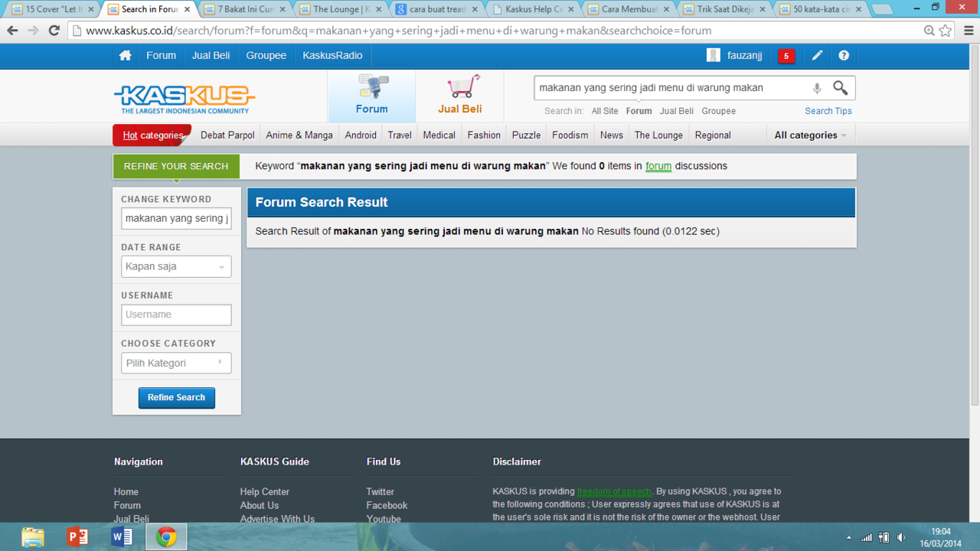The height and width of the screenshot is (551, 980).
Task: Close the Search in Forum tab
Action: [x=188, y=9]
